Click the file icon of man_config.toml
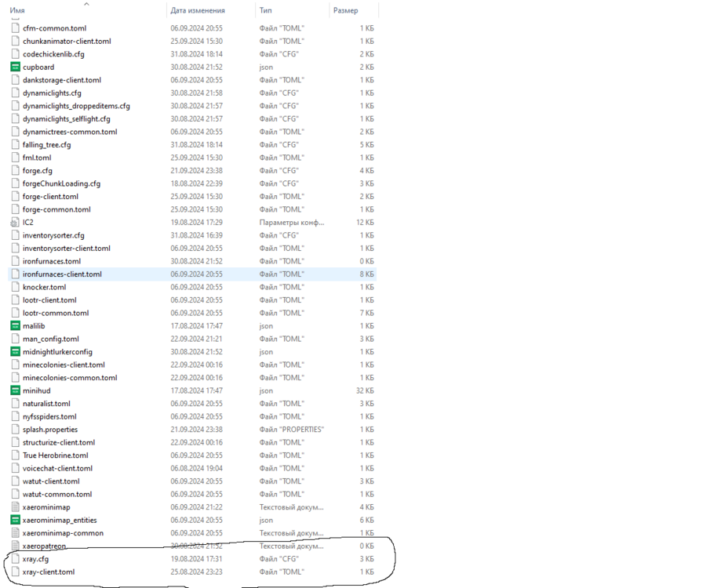The width and height of the screenshot is (710, 588). [x=16, y=339]
